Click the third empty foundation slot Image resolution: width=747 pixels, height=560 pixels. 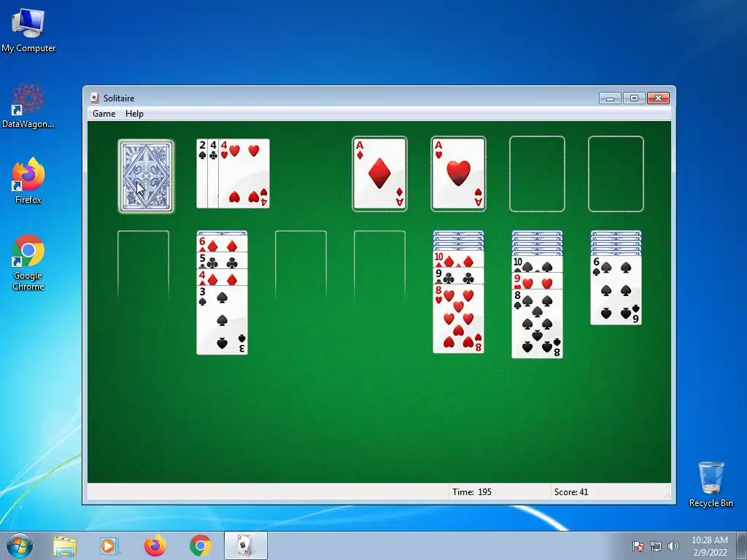537,174
